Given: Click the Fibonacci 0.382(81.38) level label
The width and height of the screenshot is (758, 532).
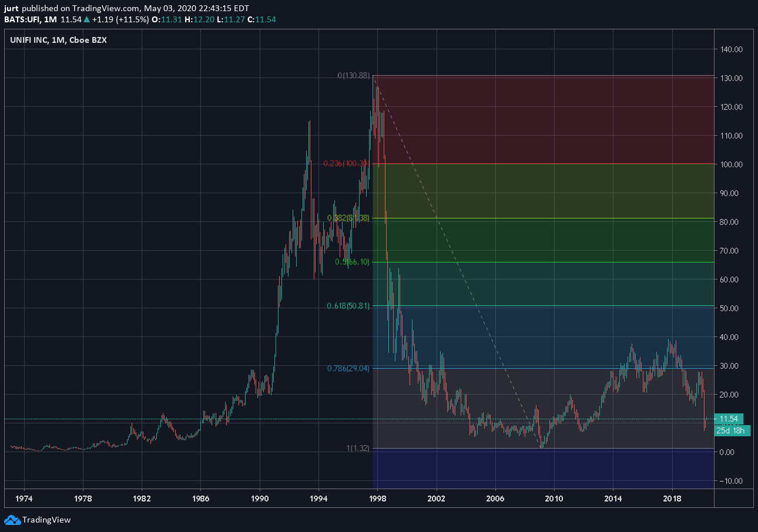Looking at the screenshot, I should pyautogui.click(x=349, y=218).
